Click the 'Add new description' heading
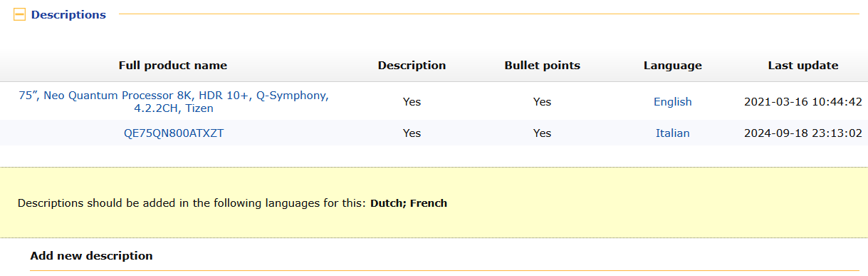Viewport: 868px width, 276px height. click(x=91, y=255)
